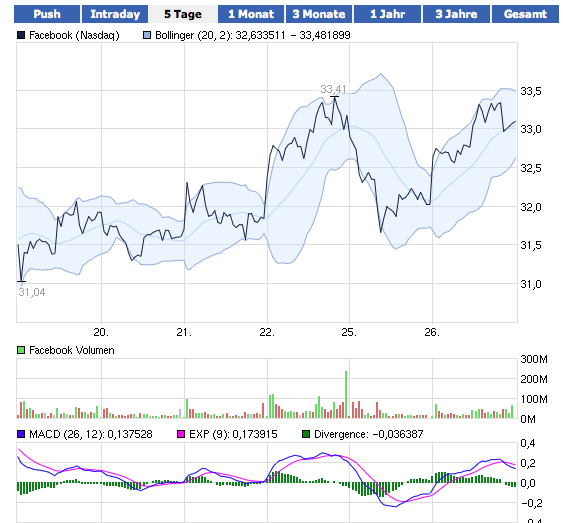The height and width of the screenshot is (523, 568).
Task: Click the 33,0 price axis value
Action: (x=531, y=129)
